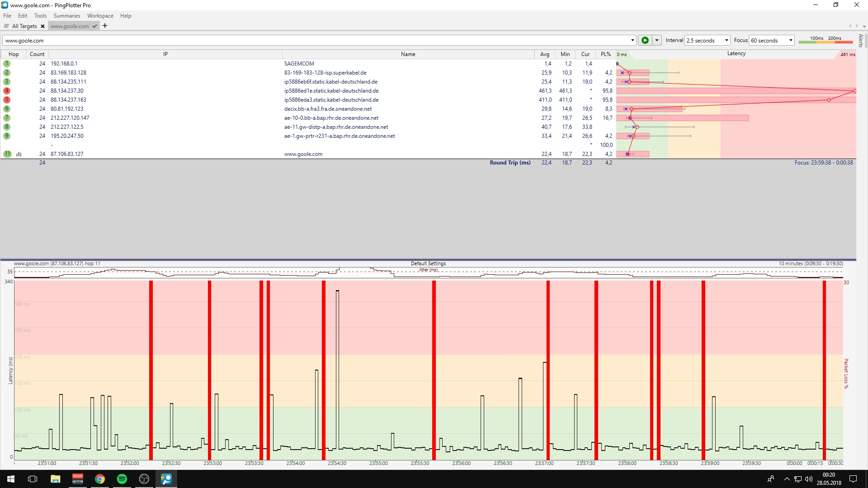The width and height of the screenshot is (868, 488).
Task: Switch to the All Targets tab
Action: point(24,26)
